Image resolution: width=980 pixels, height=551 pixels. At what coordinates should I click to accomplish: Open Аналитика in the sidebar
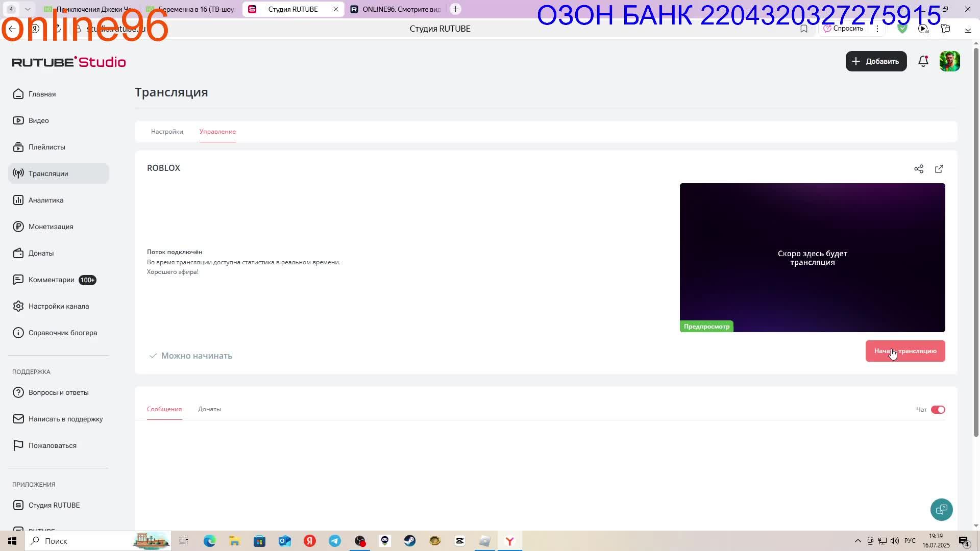(x=46, y=200)
